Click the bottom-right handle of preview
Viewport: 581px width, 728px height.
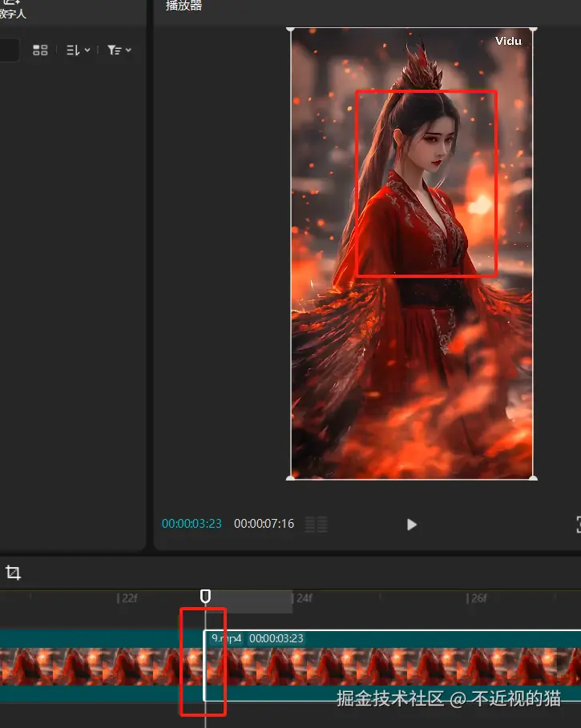click(533, 478)
